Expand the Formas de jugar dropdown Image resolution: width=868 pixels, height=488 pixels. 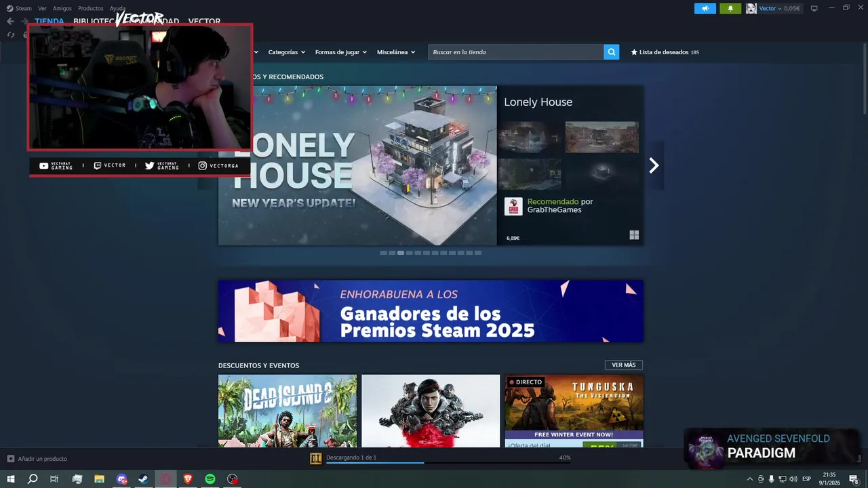click(x=340, y=52)
